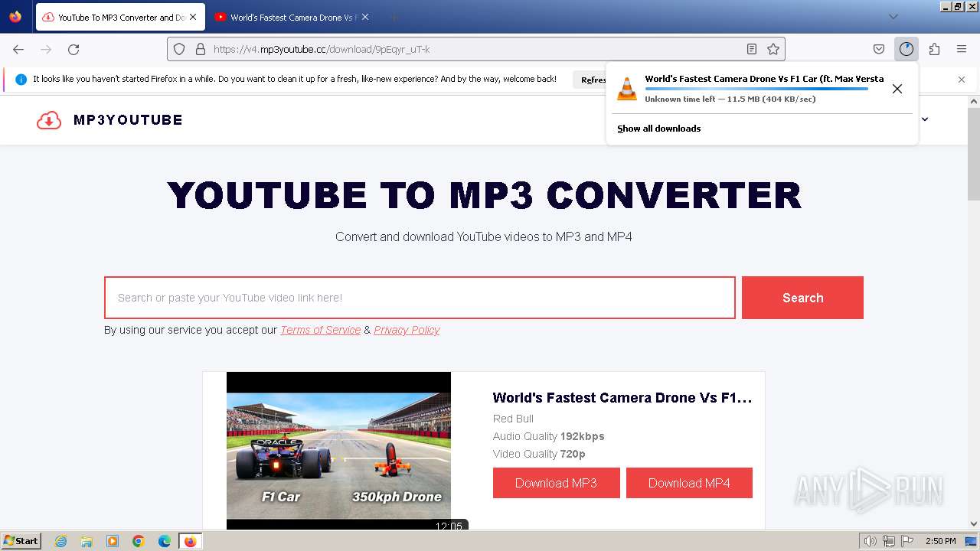Launch Internet Explorer from the taskbar
Screen dimensions: 980x551
tap(60, 541)
